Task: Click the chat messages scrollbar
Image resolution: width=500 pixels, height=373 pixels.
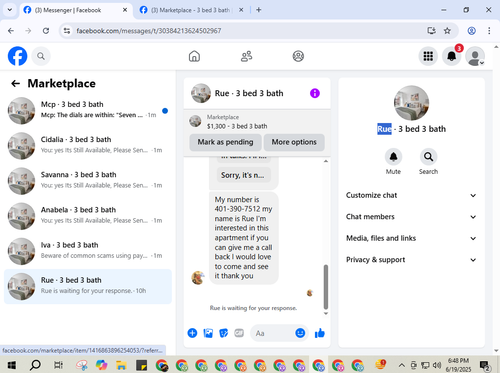Action: (x=326, y=287)
